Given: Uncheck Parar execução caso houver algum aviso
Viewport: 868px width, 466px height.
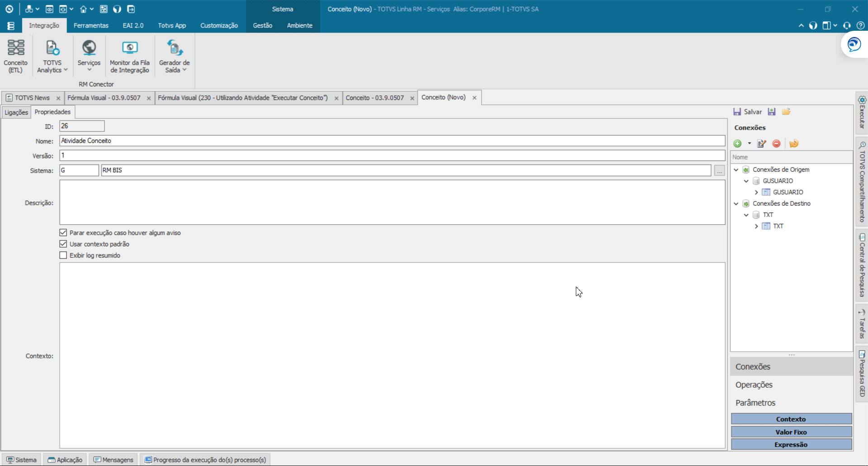Looking at the screenshot, I should click(x=63, y=233).
